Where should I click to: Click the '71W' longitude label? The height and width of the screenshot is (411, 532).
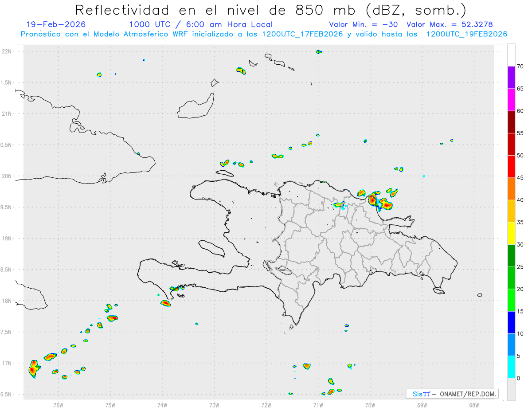(318, 405)
